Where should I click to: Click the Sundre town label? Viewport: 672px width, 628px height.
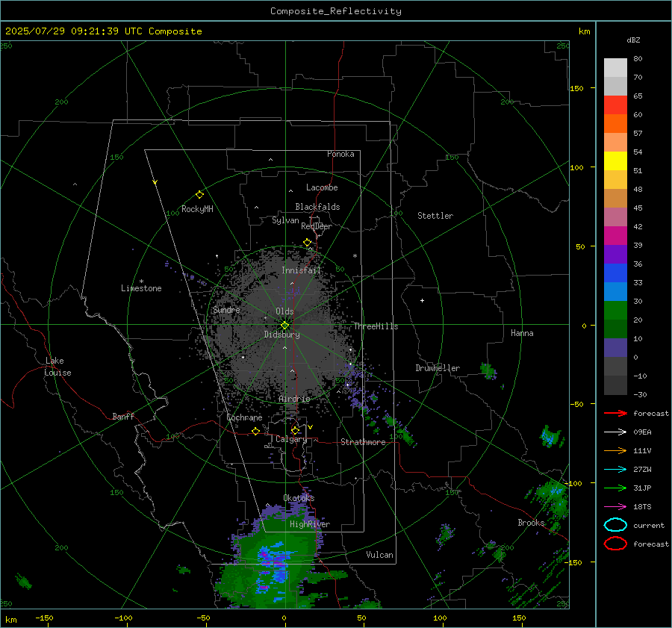226,310
